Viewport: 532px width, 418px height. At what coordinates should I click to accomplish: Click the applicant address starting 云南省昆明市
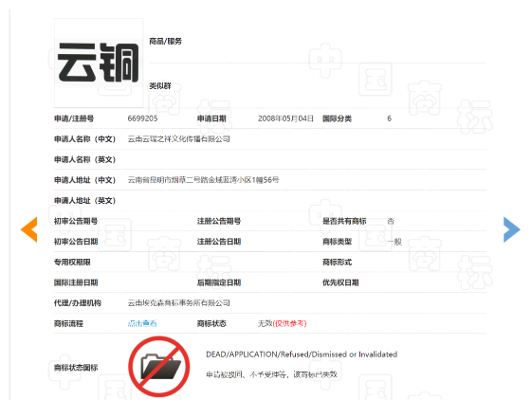click(203, 180)
